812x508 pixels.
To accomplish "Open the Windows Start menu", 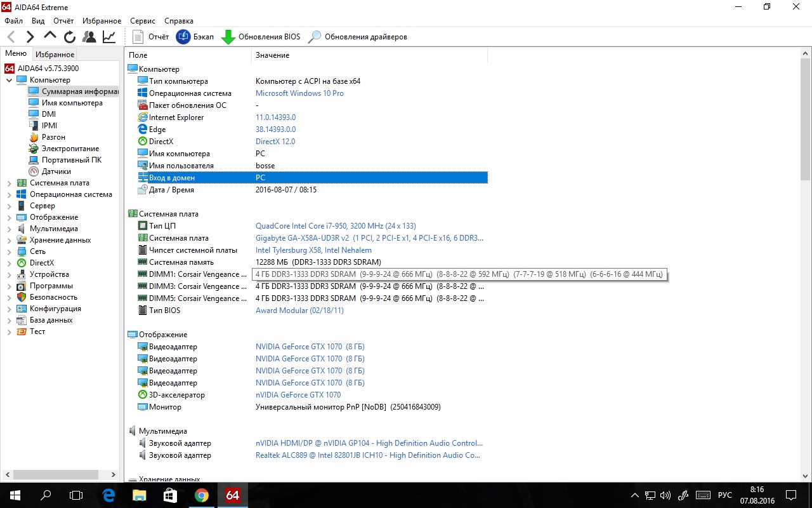I will [x=15, y=495].
